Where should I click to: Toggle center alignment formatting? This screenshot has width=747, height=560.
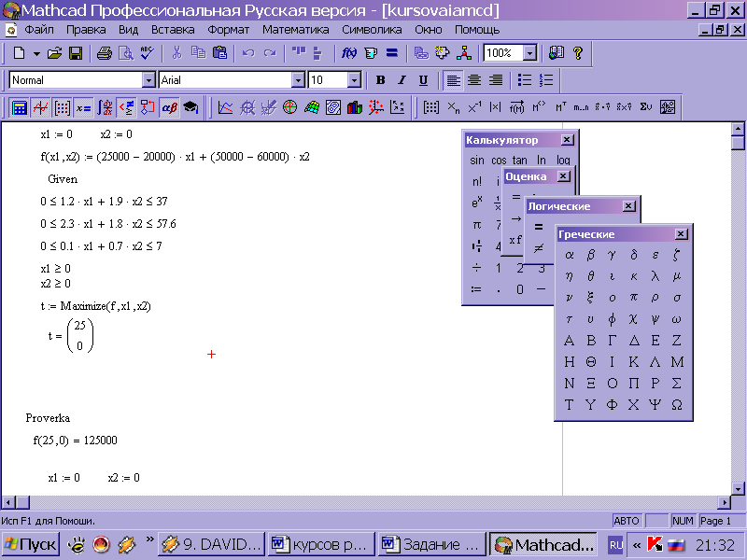tap(474, 80)
